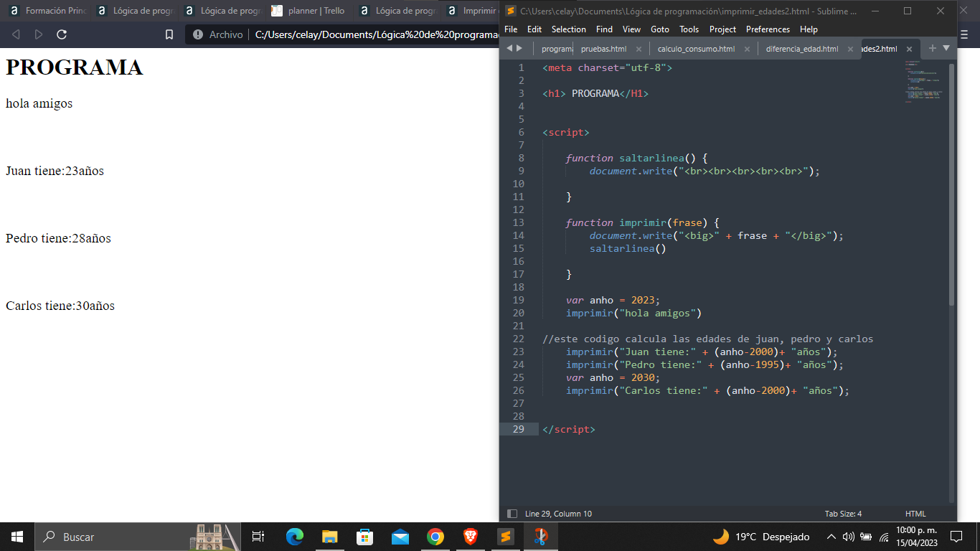Open the Sublime tab list dropdown arrow

(x=946, y=48)
